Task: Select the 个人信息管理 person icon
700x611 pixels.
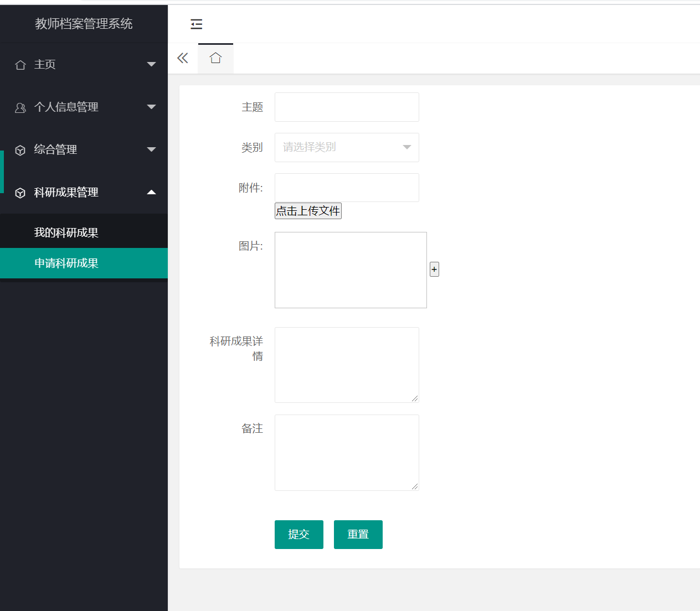Action: tap(20, 107)
